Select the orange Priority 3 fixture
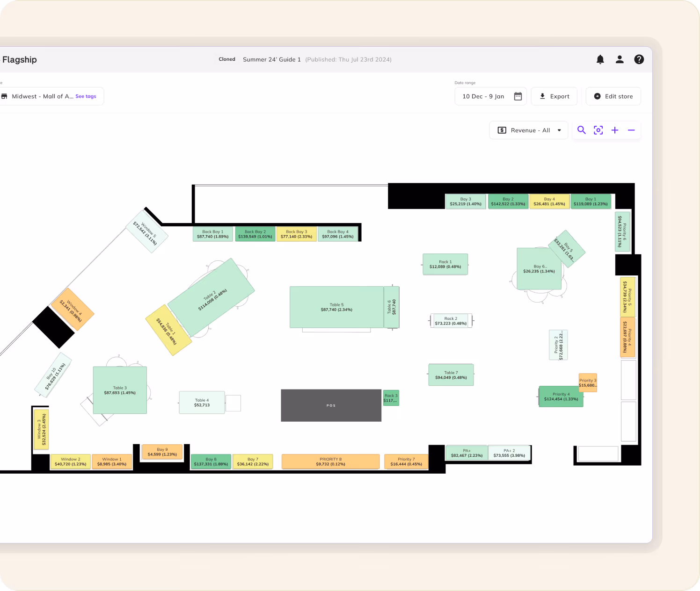 [x=588, y=382]
